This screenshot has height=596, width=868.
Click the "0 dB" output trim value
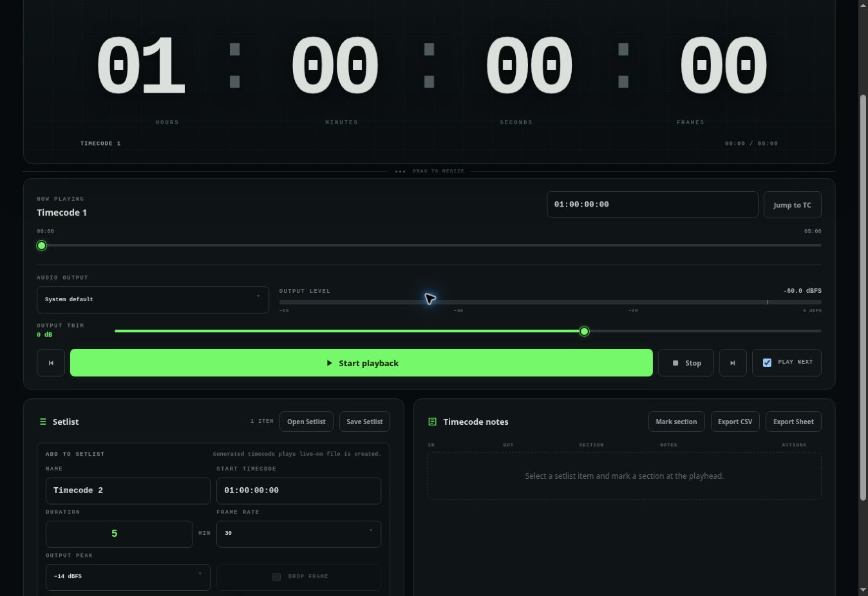(x=44, y=335)
